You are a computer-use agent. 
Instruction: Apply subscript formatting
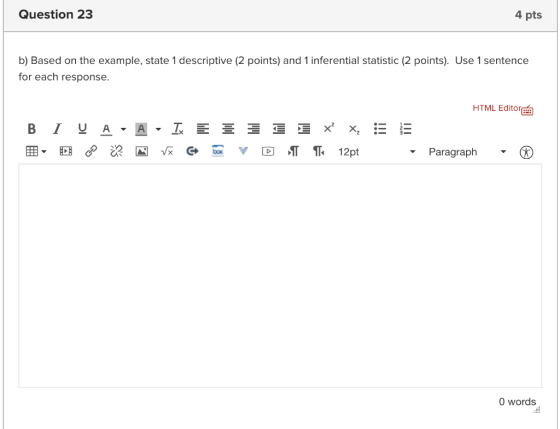354,129
